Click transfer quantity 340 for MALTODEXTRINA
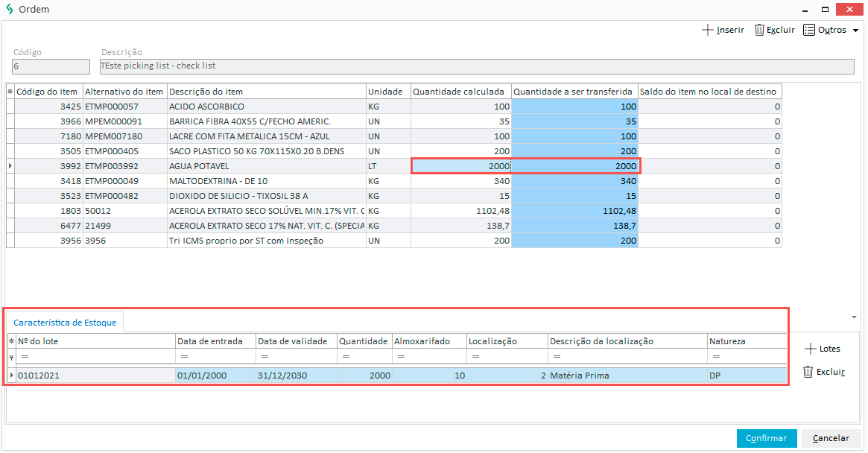 click(574, 181)
